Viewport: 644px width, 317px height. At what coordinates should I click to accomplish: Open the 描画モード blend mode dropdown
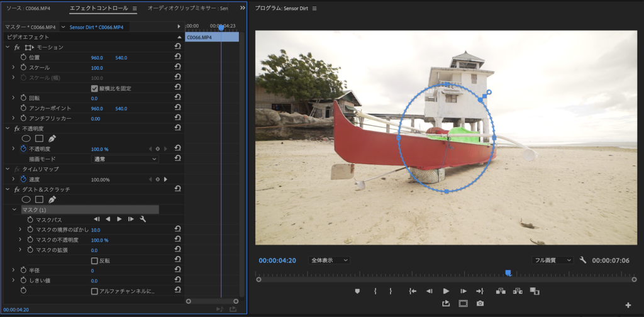pyautogui.click(x=124, y=159)
